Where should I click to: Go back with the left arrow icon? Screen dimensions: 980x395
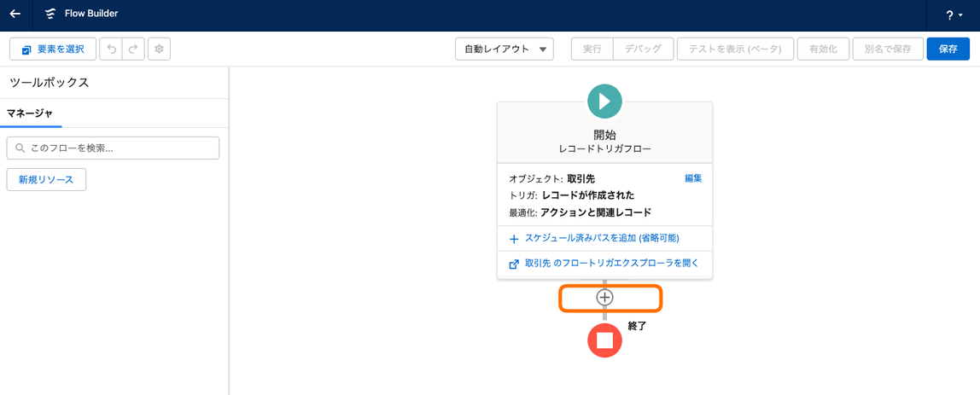(15, 15)
